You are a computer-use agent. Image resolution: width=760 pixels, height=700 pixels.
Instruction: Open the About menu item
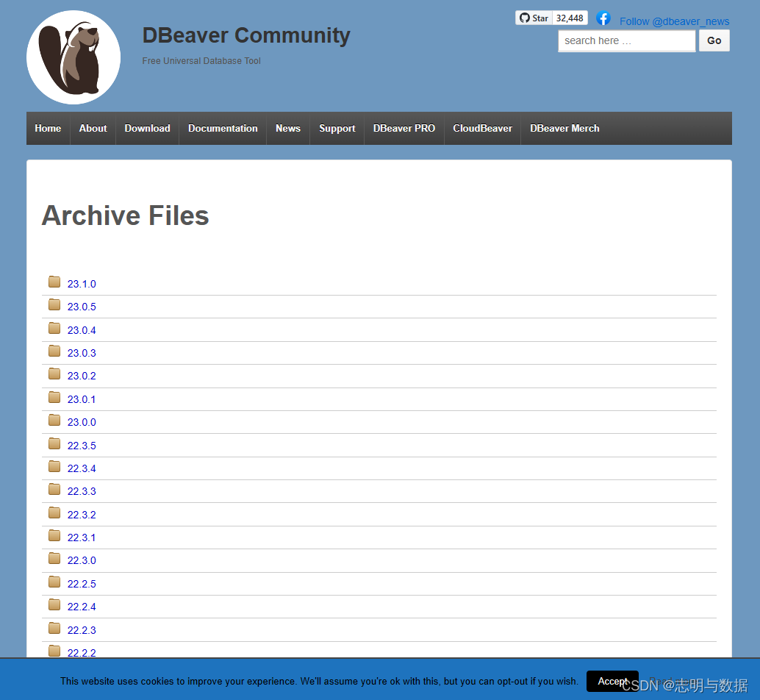tap(93, 129)
